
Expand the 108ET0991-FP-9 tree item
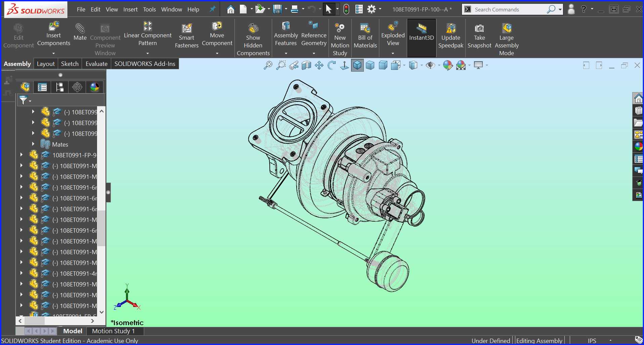(x=21, y=155)
